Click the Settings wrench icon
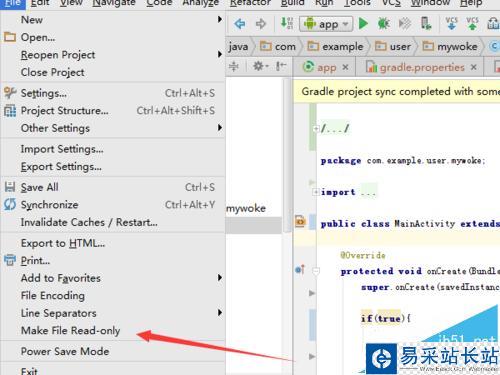The width and height of the screenshot is (500, 375). point(10,93)
